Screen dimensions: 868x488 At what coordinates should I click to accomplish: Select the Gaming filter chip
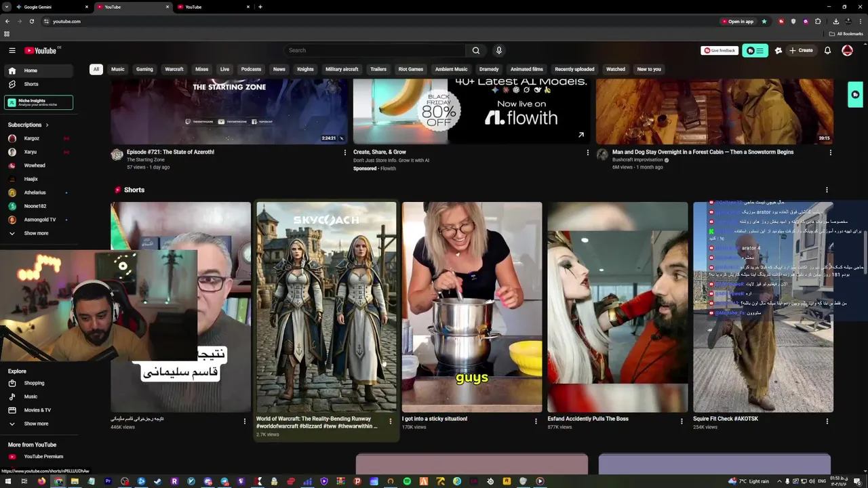[144, 69]
